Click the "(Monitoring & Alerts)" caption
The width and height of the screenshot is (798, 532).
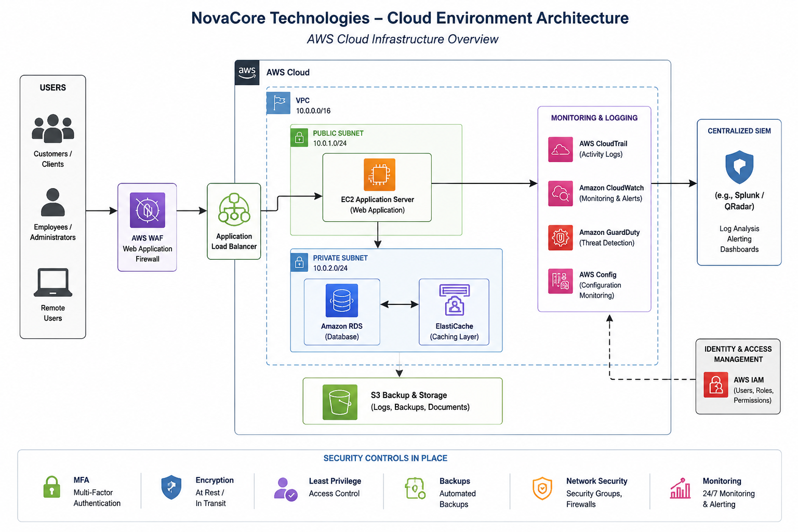tap(611, 199)
